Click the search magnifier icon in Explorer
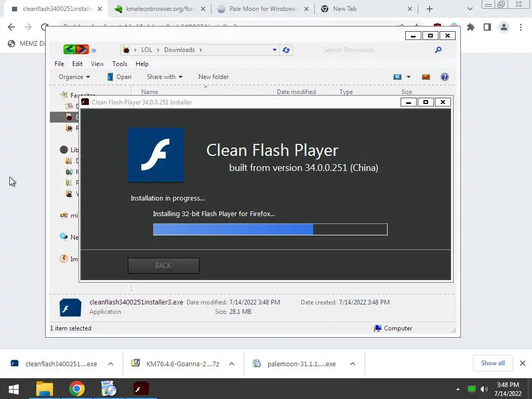Screen dimensions: 532x399 coord(438,50)
